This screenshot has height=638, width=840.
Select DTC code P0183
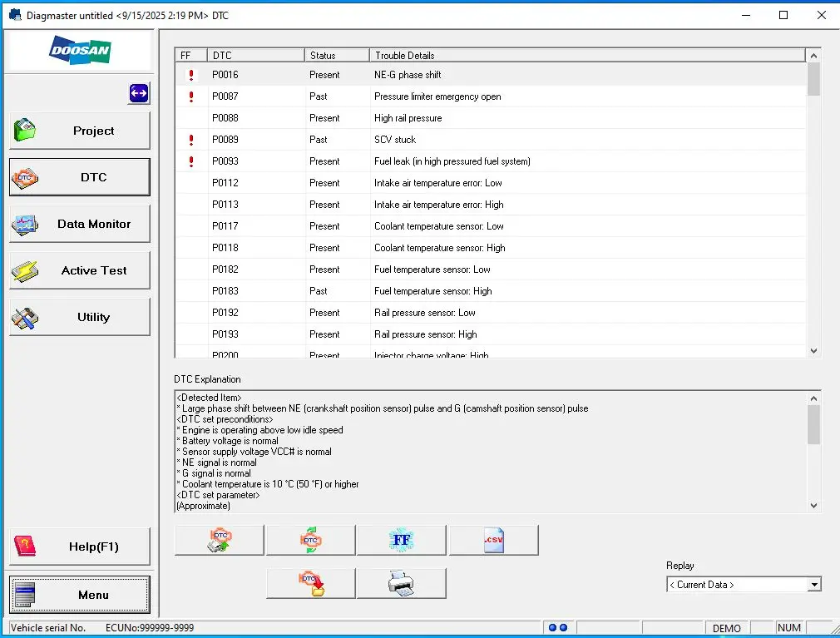(x=225, y=291)
